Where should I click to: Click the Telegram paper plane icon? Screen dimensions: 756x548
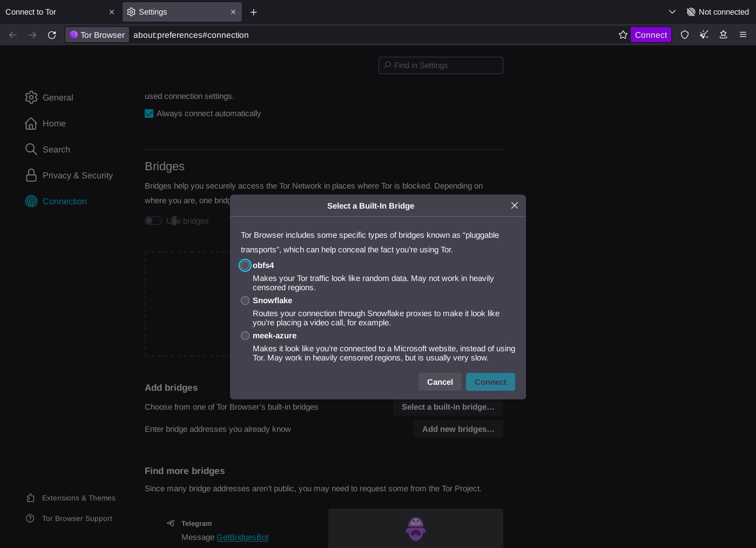point(171,523)
